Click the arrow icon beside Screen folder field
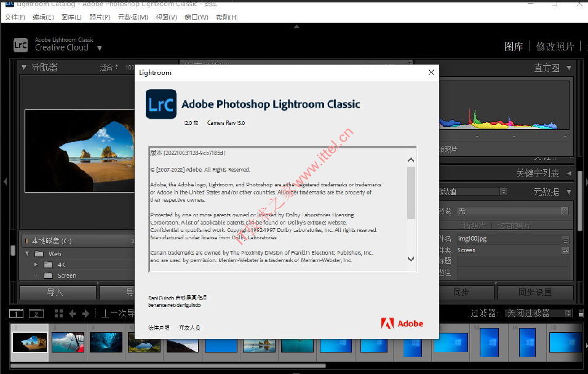This screenshot has width=588, height=374. (565, 250)
